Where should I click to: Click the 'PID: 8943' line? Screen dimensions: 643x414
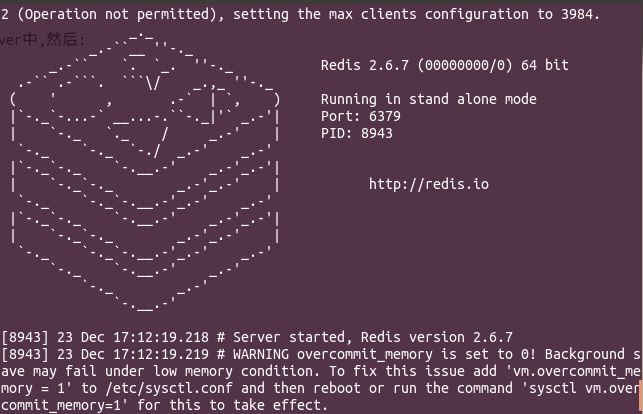(357, 134)
